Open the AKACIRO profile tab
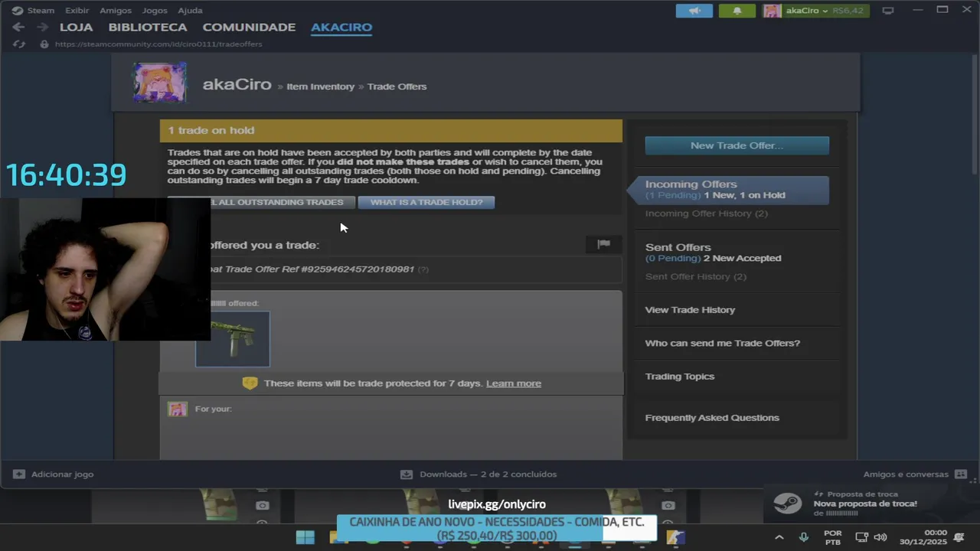The height and width of the screenshot is (551, 980). tap(341, 27)
